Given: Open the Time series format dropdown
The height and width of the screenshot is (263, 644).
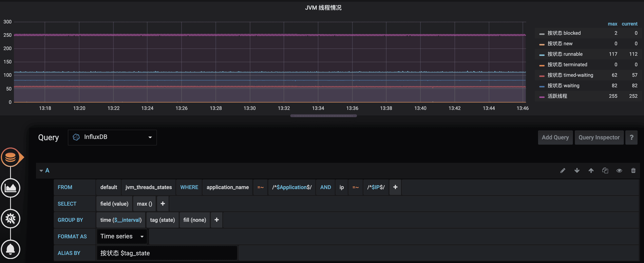Looking at the screenshot, I should [x=122, y=236].
